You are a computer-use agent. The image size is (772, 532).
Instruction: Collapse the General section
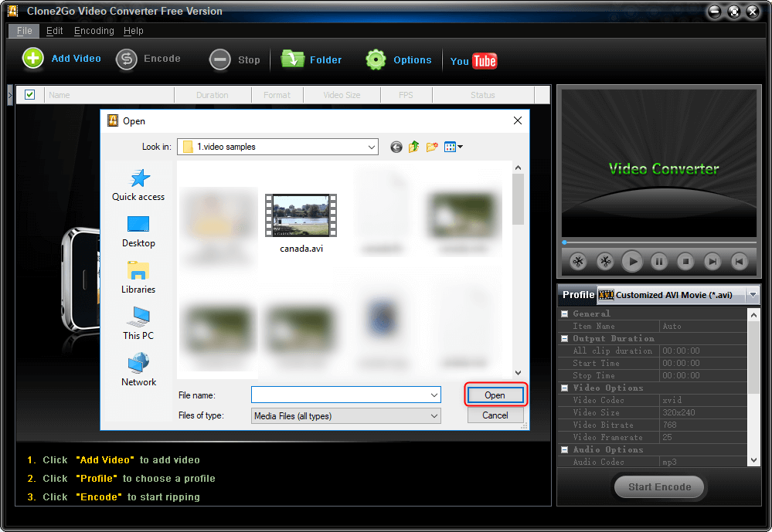(565, 313)
